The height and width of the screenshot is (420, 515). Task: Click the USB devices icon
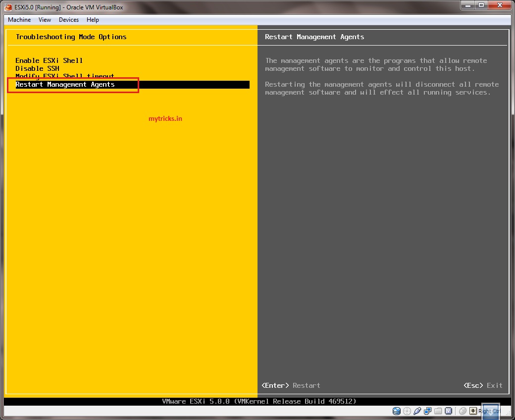[417, 411]
